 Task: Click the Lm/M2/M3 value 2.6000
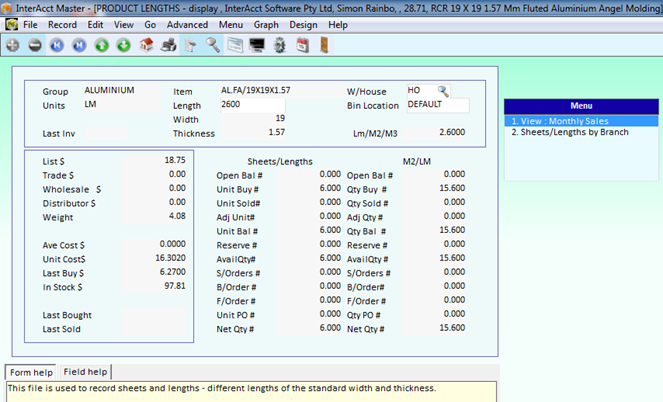click(452, 132)
